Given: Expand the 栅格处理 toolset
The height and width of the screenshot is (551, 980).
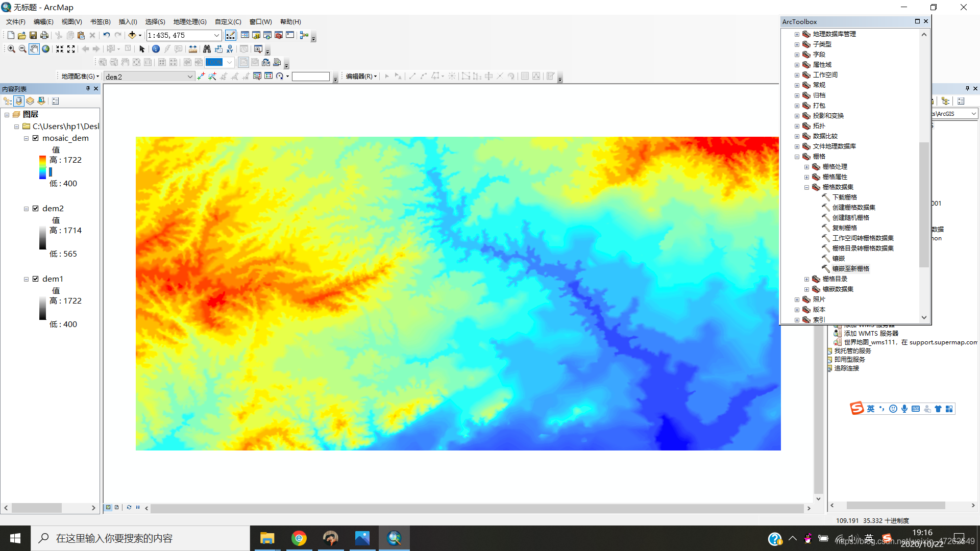Looking at the screenshot, I should pos(806,167).
